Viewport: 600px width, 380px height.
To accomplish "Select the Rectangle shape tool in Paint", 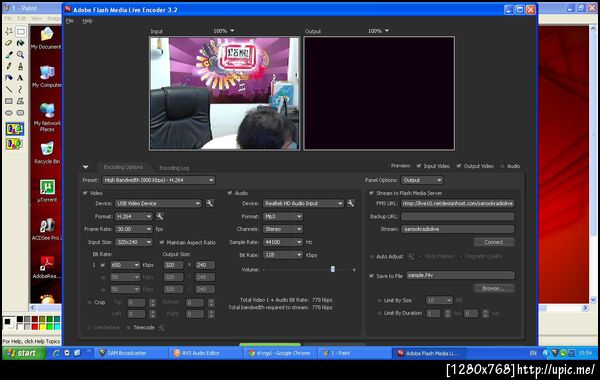I will point(9,101).
